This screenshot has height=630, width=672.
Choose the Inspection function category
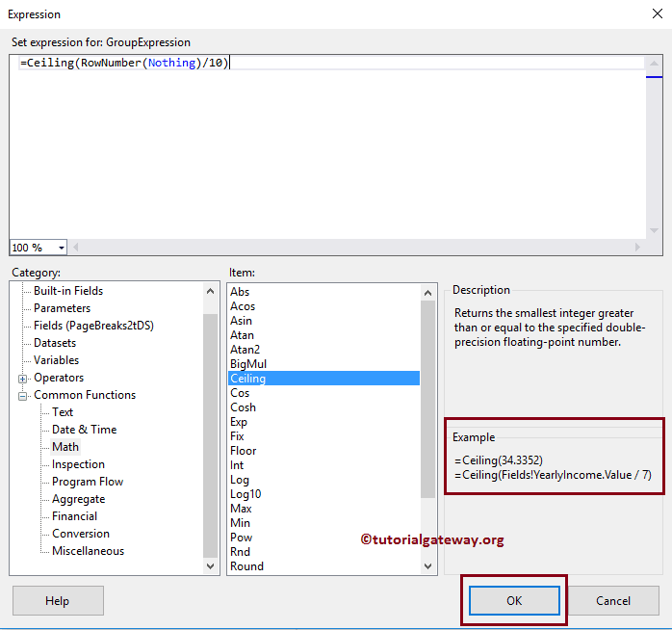[x=78, y=464]
